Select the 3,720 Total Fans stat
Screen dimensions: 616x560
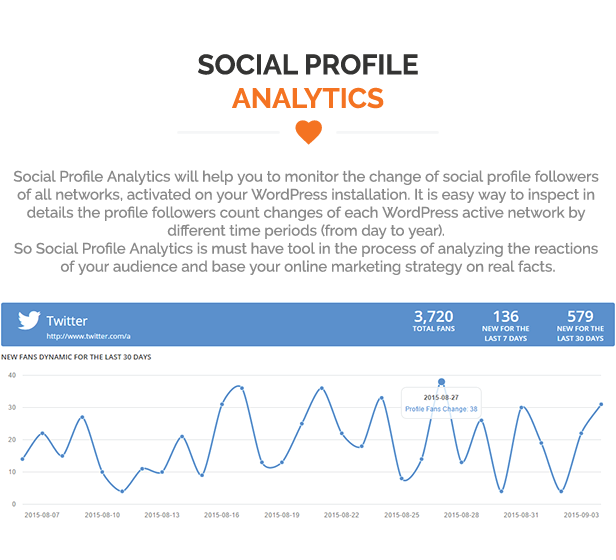(x=434, y=321)
